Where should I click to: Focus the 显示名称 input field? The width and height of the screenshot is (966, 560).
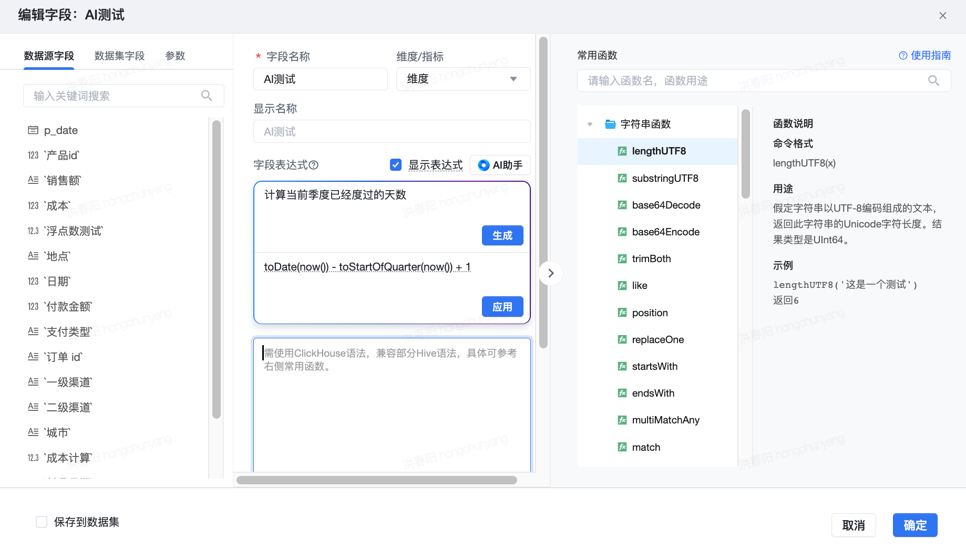click(x=392, y=131)
